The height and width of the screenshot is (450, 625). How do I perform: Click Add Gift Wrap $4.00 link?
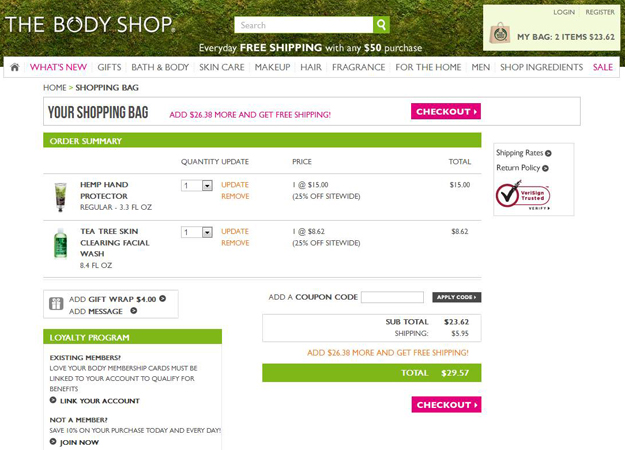[x=112, y=299]
